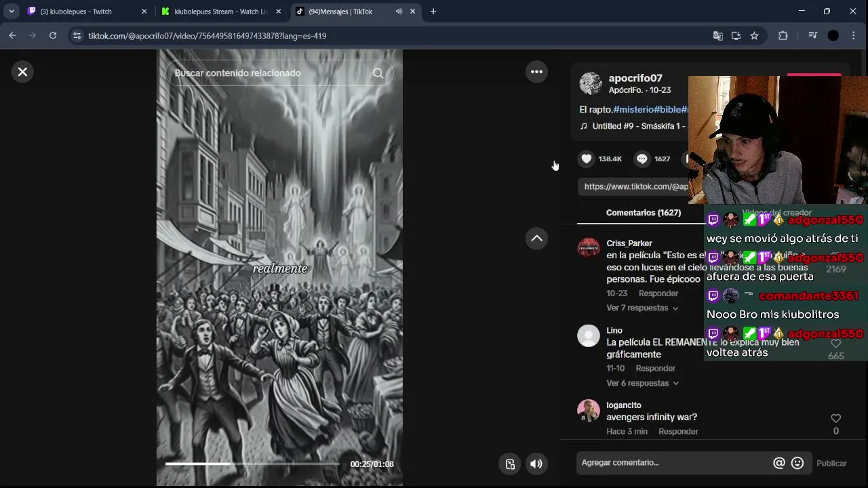
Task: Reload the current page
Action: coord(53,36)
